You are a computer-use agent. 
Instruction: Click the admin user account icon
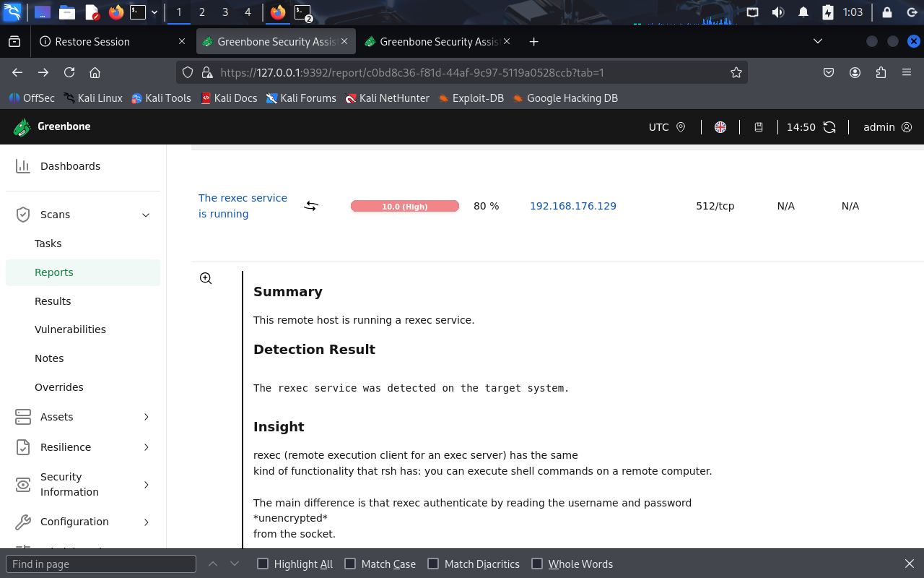908,127
